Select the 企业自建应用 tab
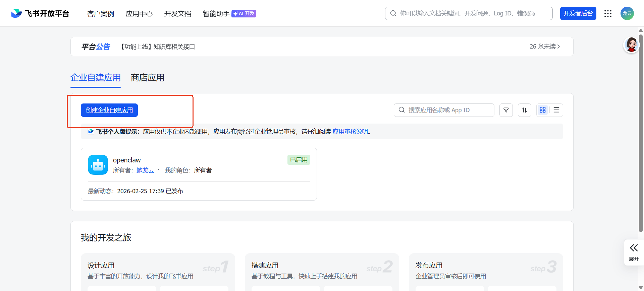The height and width of the screenshot is (291, 644). pos(96,78)
